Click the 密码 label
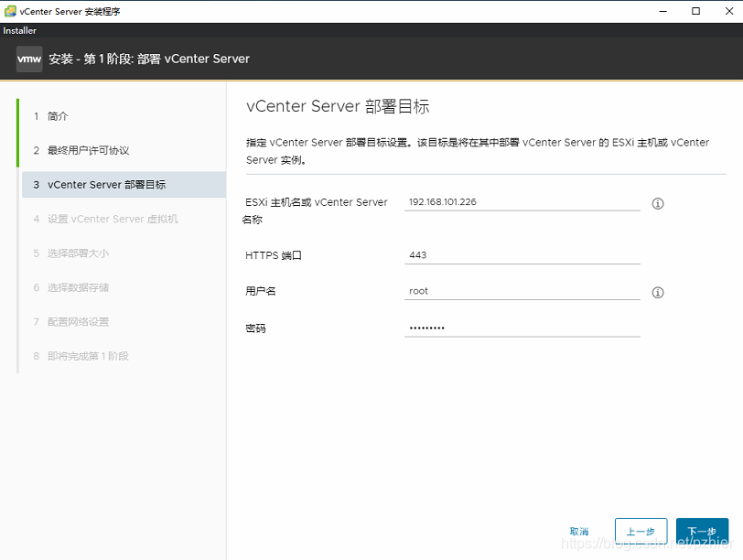Image resolution: width=743 pixels, height=560 pixels. click(x=255, y=328)
